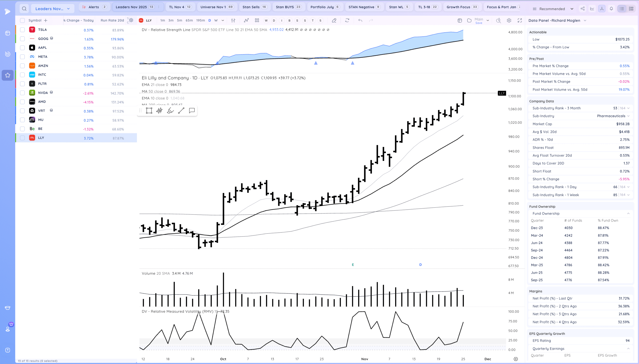Toggle the select-all Symbol checkbox

[x=22, y=20]
